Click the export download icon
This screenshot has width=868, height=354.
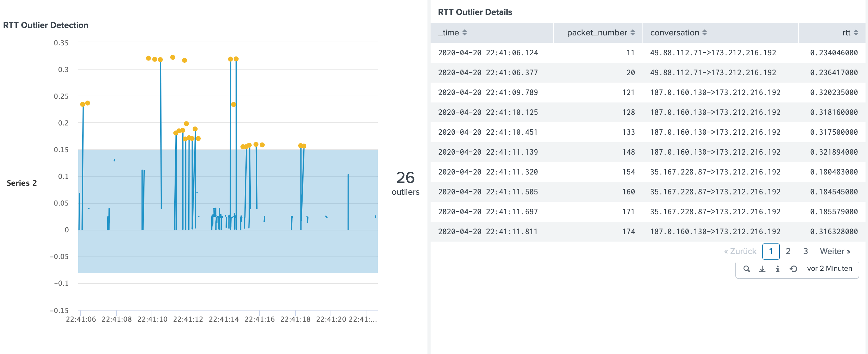(762, 269)
